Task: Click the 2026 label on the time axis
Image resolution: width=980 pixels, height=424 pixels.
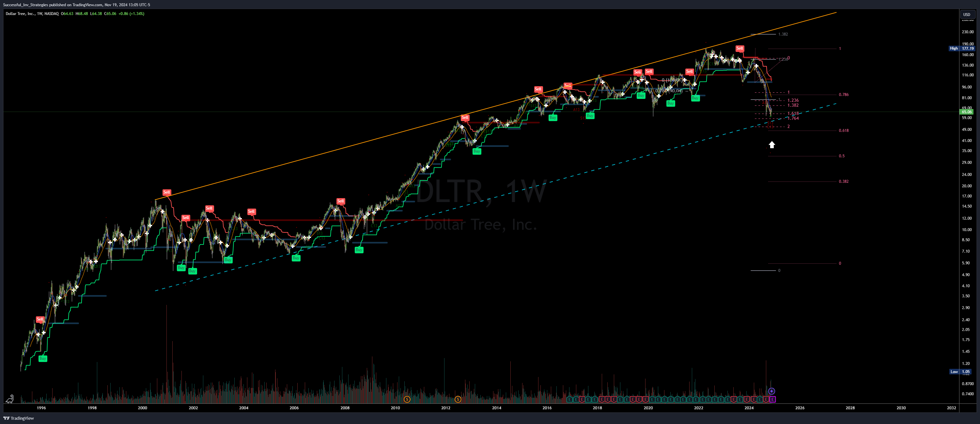Action: [800, 408]
